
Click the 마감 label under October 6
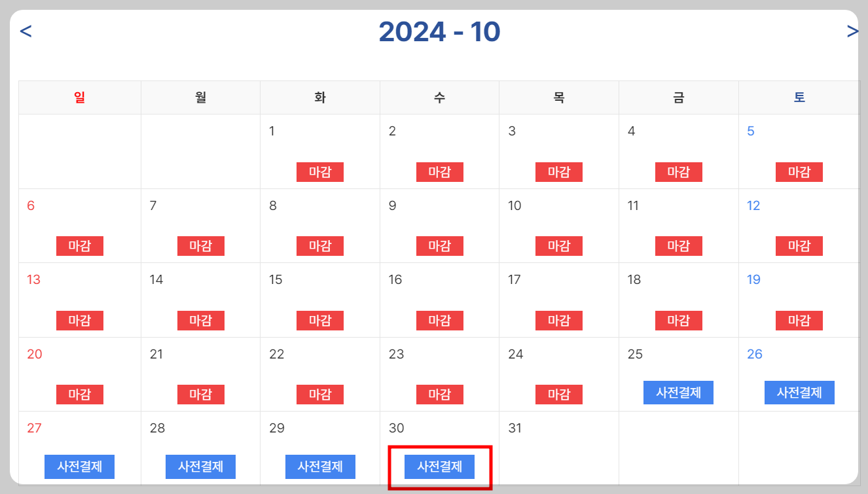click(79, 246)
